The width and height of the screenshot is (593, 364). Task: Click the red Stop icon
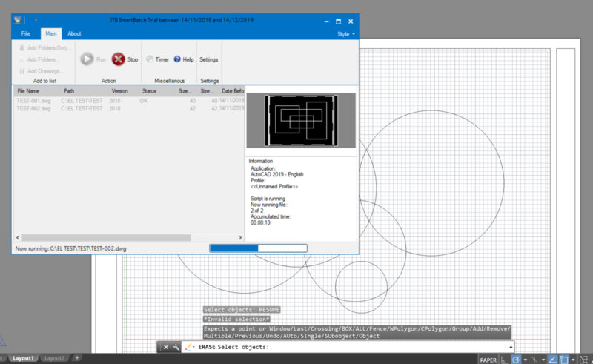click(118, 59)
